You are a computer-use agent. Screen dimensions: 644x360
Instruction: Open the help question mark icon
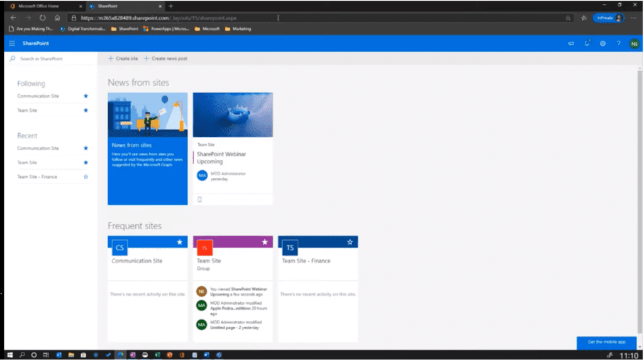click(618, 43)
